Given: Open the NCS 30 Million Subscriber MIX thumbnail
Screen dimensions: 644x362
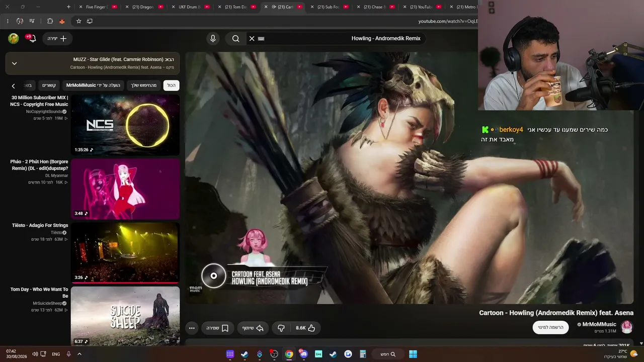Looking at the screenshot, I should [125, 125].
